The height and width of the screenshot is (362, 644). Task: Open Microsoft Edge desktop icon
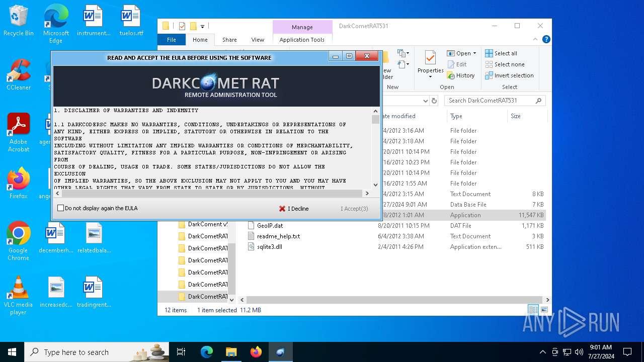click(56, 24)
